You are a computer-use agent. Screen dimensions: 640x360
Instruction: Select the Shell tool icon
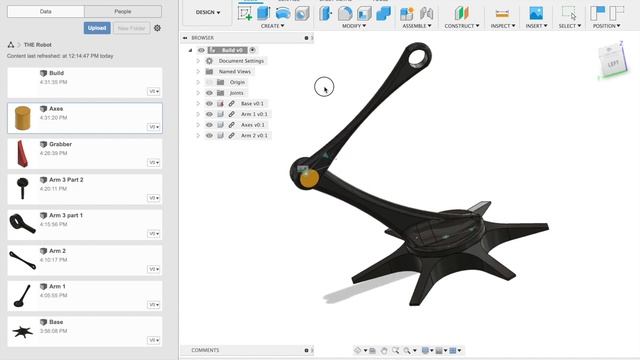tap(364, 13)
